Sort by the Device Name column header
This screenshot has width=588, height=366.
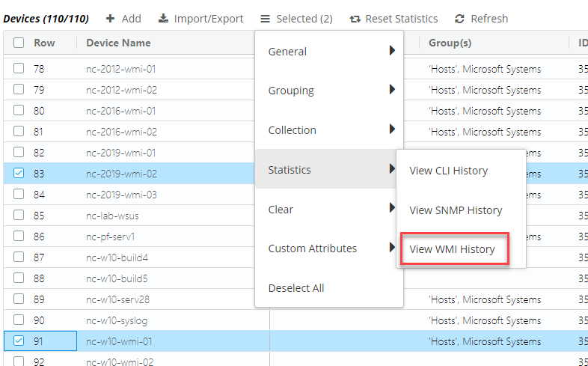(x=118, y=43)
